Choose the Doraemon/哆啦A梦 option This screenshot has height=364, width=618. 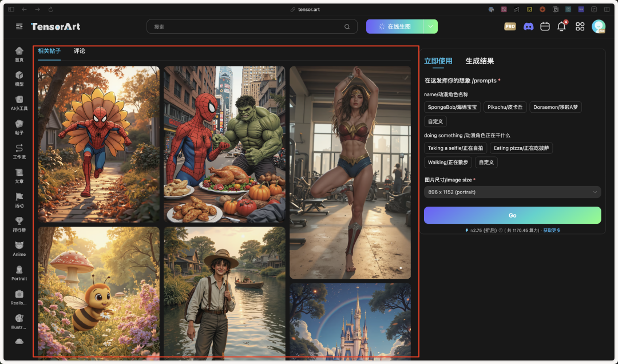click(555, 107)
